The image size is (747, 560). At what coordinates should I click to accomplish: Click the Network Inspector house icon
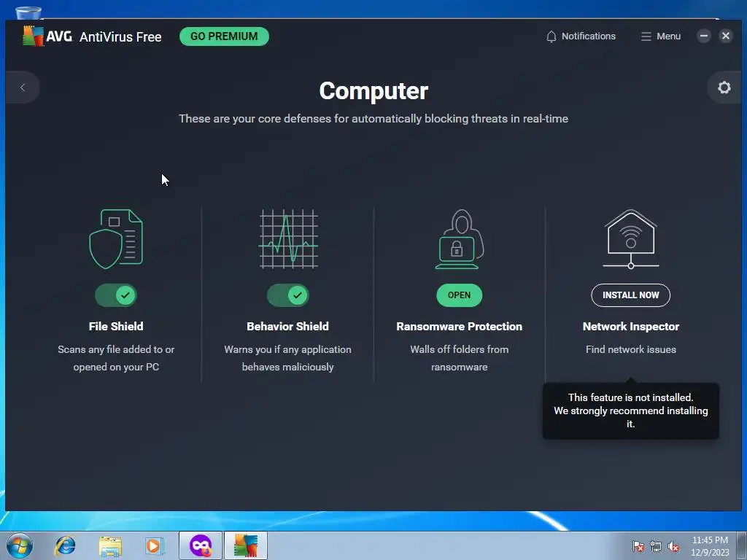(631, 239)
